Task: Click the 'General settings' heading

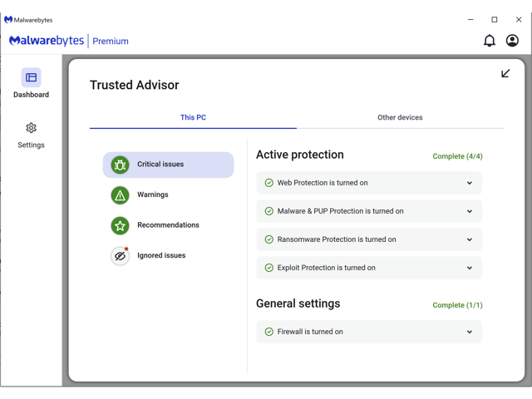Action: (298, 303)
